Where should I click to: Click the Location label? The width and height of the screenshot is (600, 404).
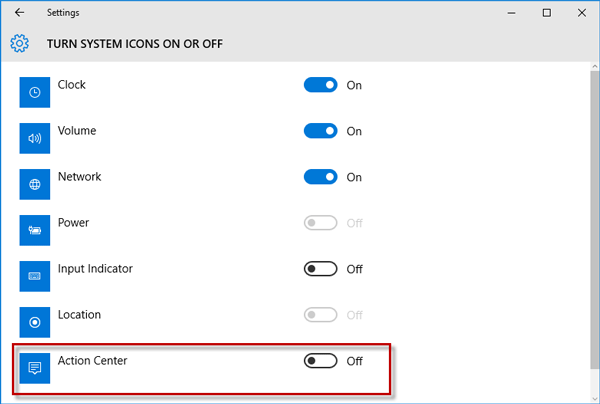79,314
